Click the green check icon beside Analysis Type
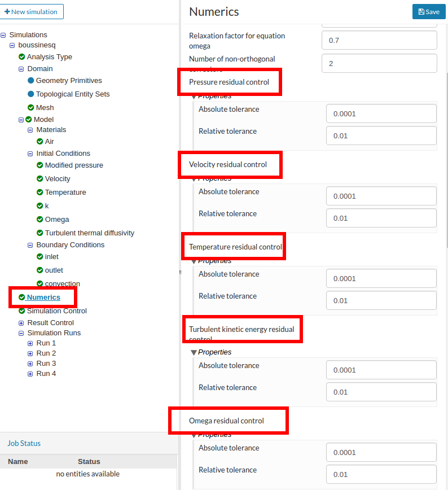Screen dimensions: 448x490 (x=21, y=57)
